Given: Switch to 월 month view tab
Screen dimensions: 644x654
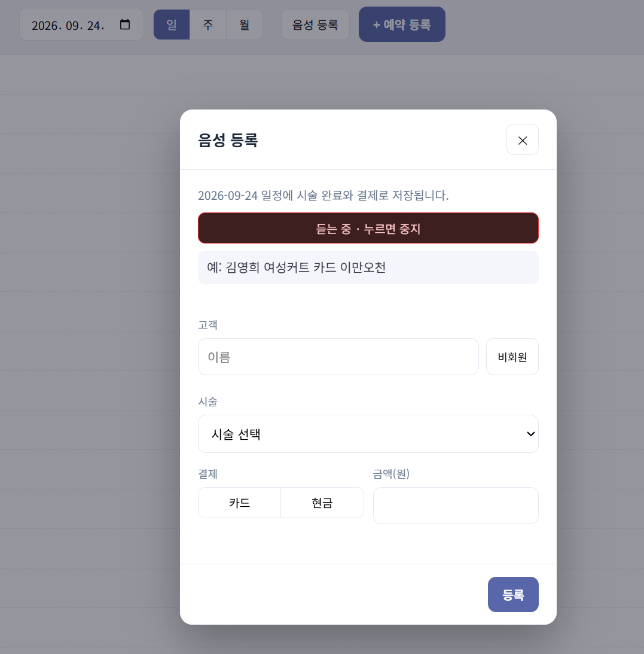Looking at the screenshot, I should pyautogui.click(x=244, y=25).
